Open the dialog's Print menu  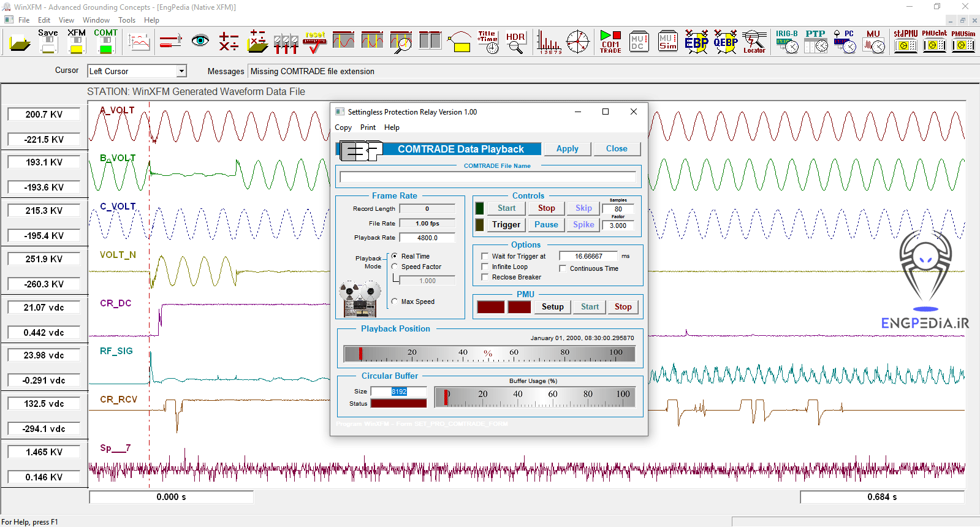(368, 127)
